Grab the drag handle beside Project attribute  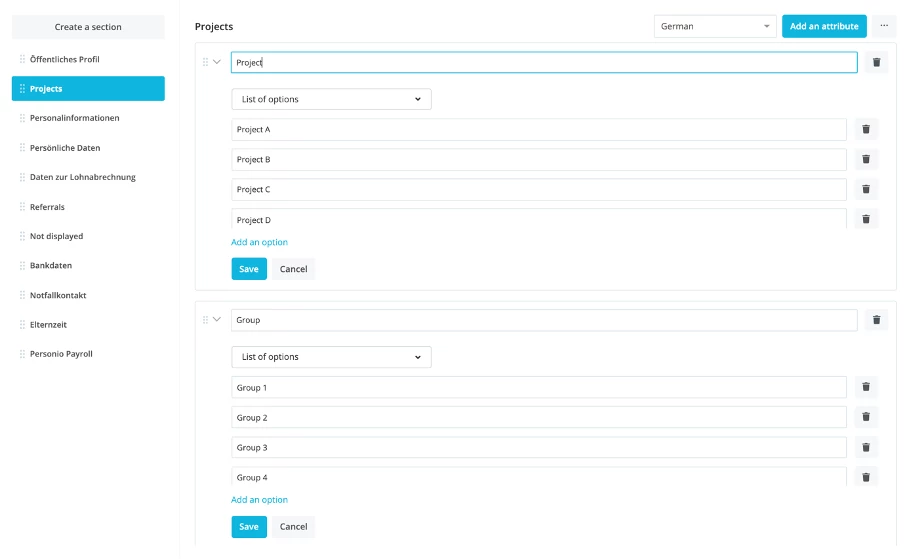click(x=205, y=62)
